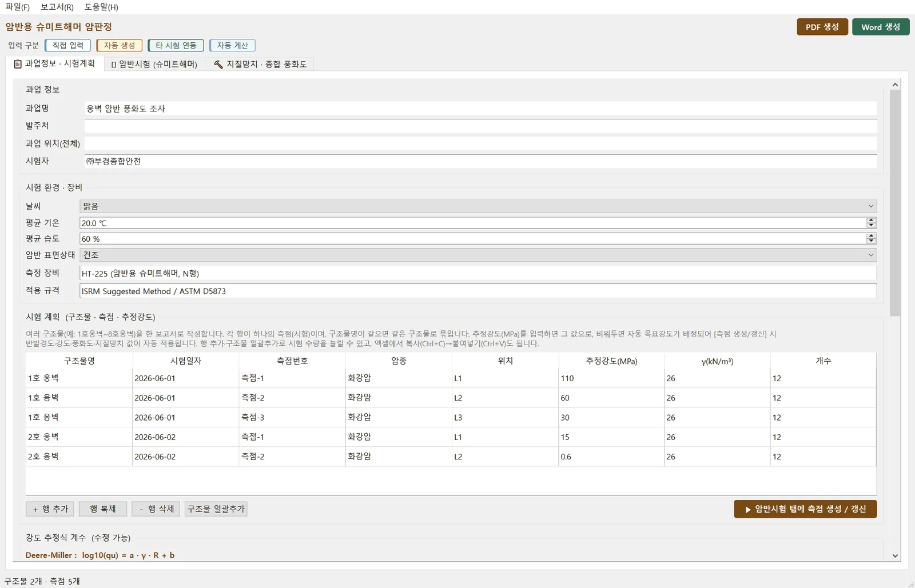Open the 지질망치 · 종합 풍화도 tab
915x588 pixels.
[260, 64]
